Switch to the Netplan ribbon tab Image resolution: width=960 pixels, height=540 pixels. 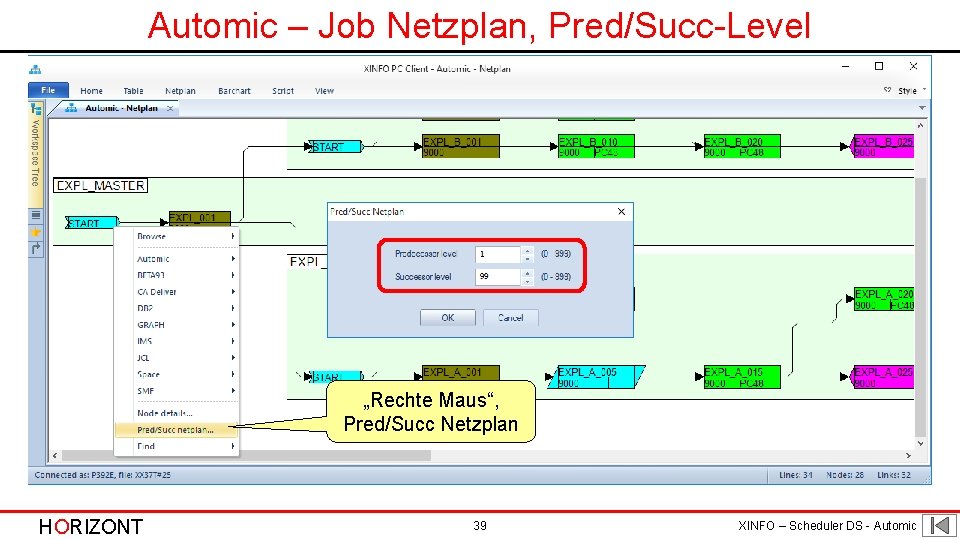click(180, 91)
